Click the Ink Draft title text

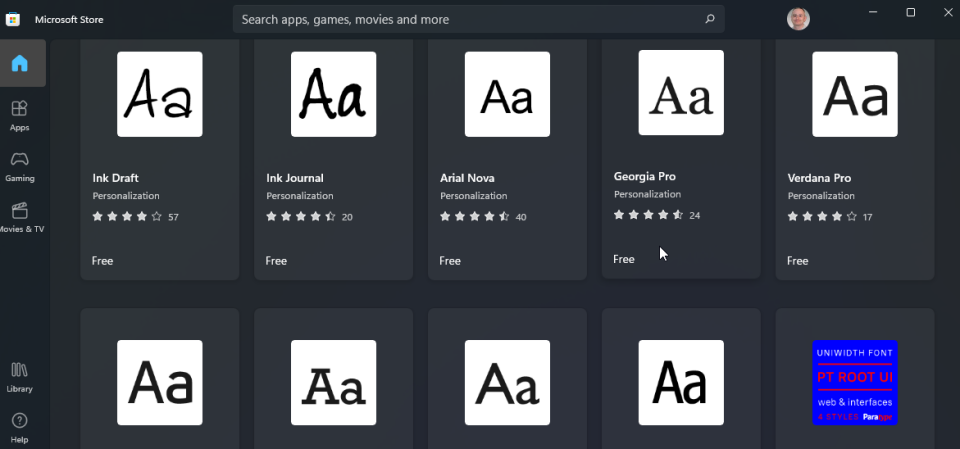point(116,178)
